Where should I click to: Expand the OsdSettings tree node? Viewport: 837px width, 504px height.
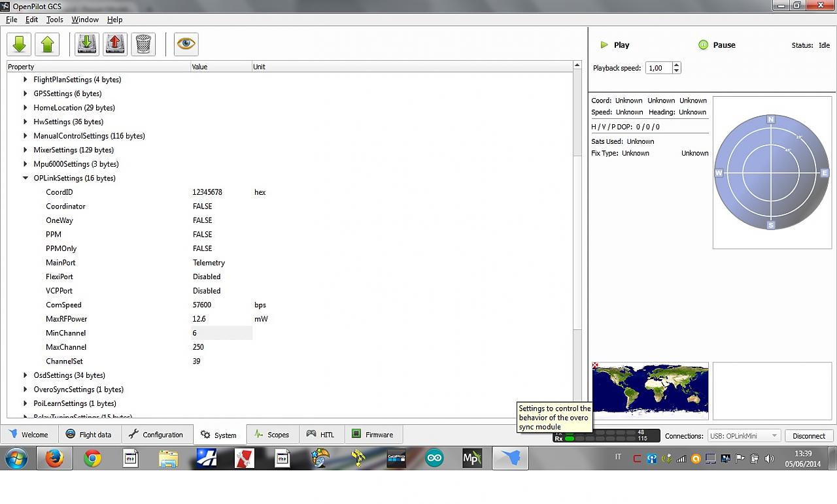point(26,375)
